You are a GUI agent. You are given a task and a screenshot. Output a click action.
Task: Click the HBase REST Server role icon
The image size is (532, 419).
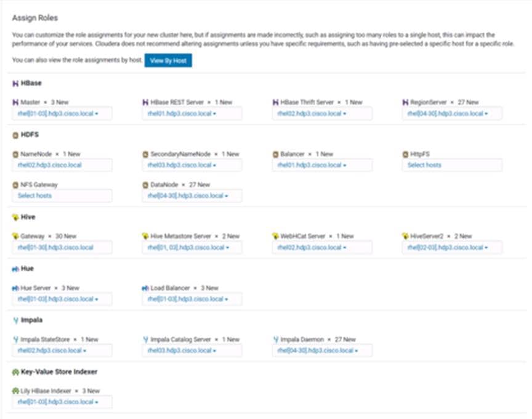pos(145,102)
